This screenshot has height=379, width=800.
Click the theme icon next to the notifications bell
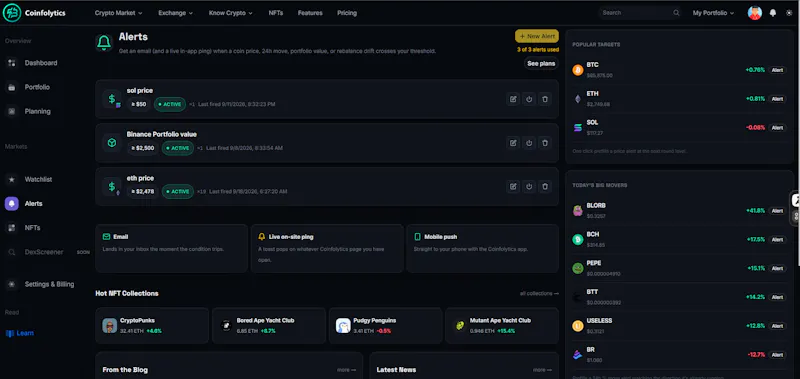click(789, 13)
